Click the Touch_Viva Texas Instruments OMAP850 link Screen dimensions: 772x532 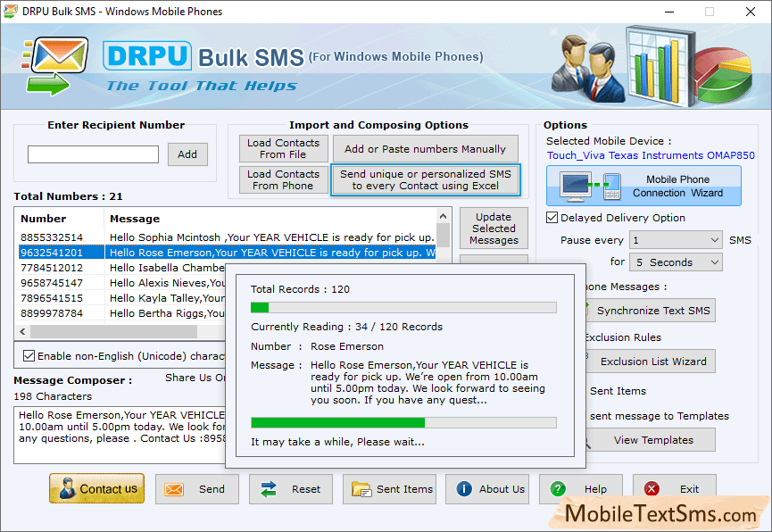[651, 155]
